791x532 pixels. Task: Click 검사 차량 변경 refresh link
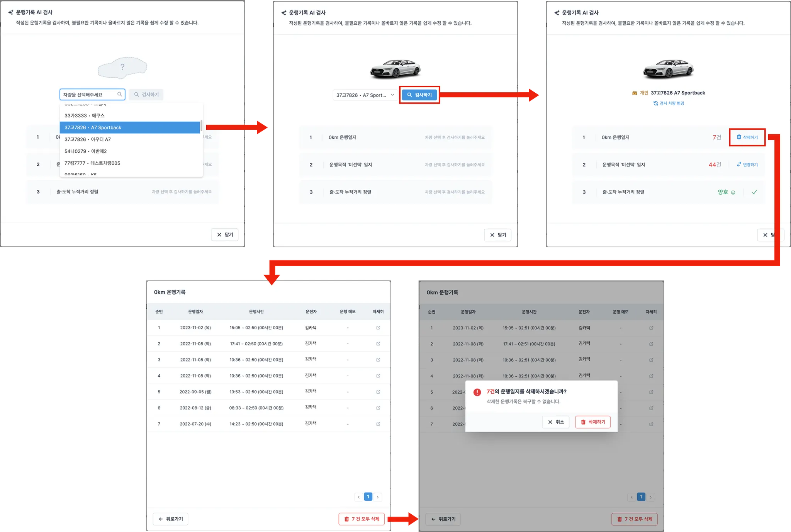pos(669,103)
